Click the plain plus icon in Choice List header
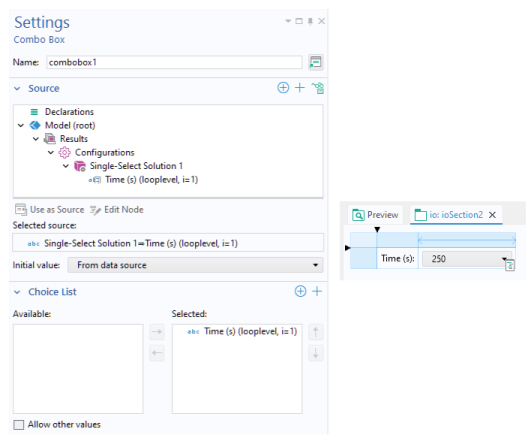531x444 pixels. point(317,291)
